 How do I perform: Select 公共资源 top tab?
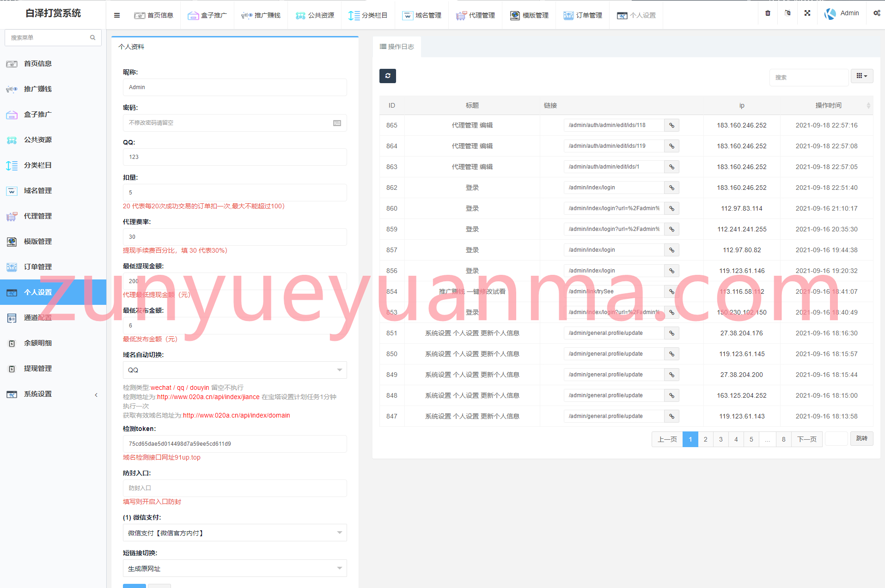click(315, 15)
